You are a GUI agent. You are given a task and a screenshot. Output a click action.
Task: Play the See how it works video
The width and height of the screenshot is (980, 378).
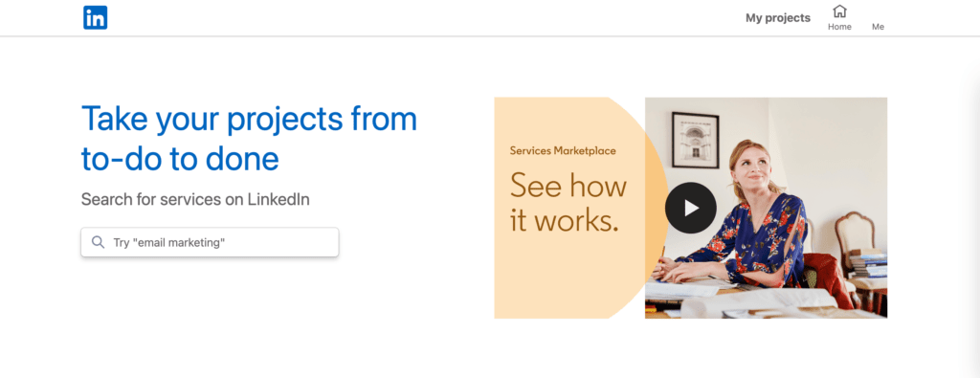[x=691, y=208]
